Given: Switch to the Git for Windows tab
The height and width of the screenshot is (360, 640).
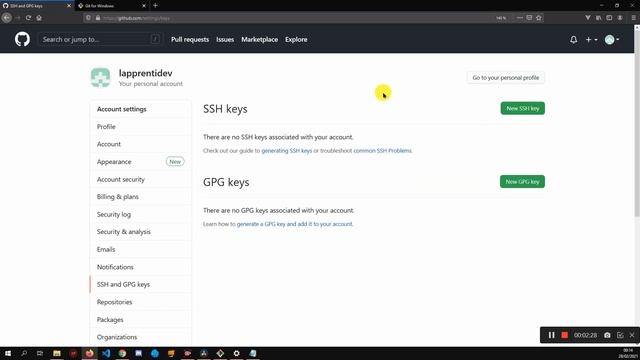Looking at the screenshot, I should pos(111,6).
